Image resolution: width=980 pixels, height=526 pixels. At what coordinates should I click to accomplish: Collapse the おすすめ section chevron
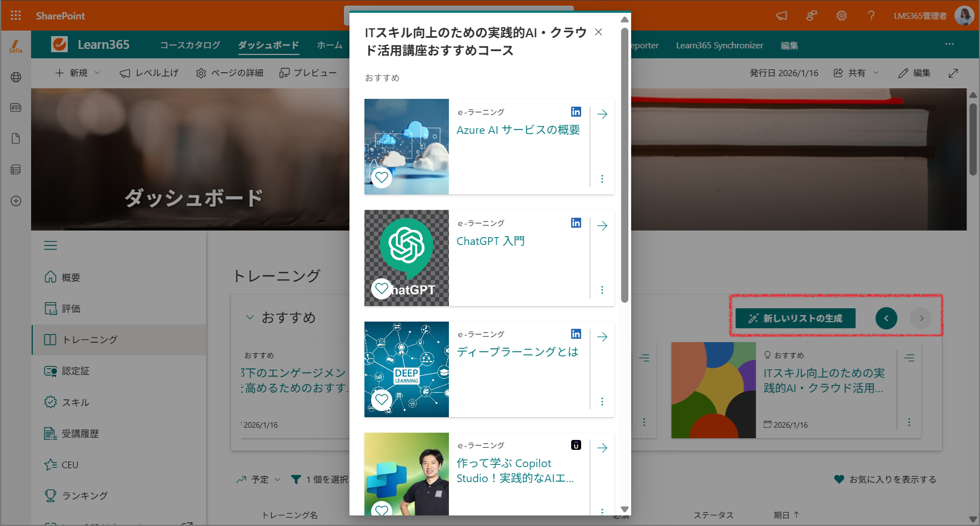pos(250,317)
